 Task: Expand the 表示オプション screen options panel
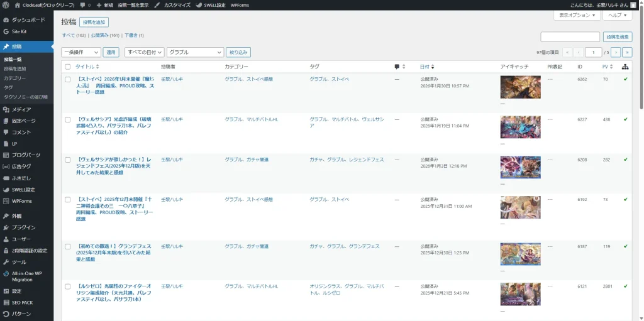coord(577,15)
